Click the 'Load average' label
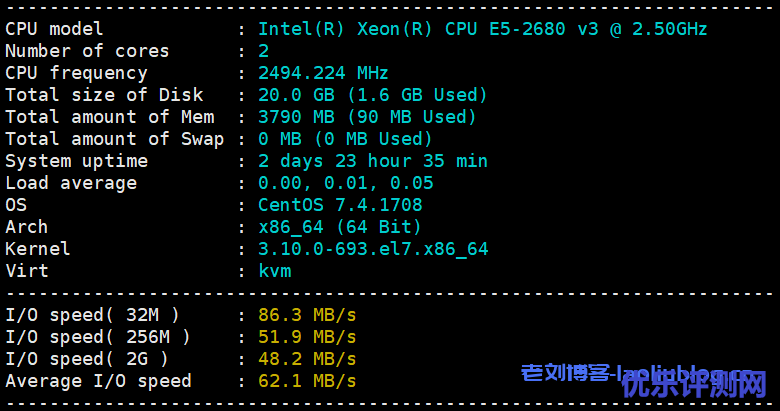 click(x=71, y=183)
